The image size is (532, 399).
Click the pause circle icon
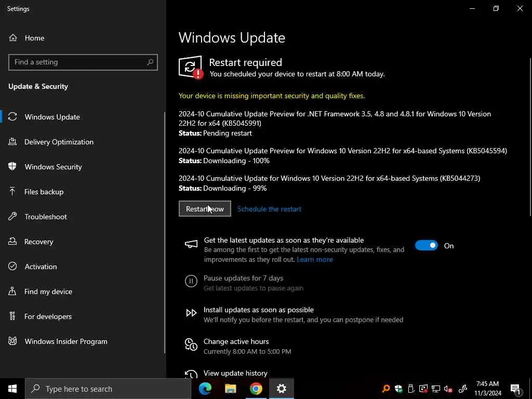tap(191, 281)
